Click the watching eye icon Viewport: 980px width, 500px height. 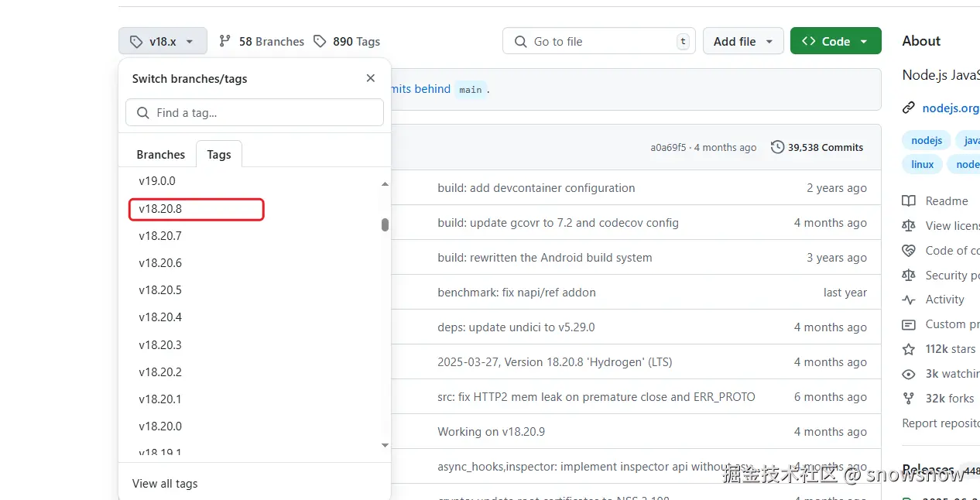coord(909,374)
